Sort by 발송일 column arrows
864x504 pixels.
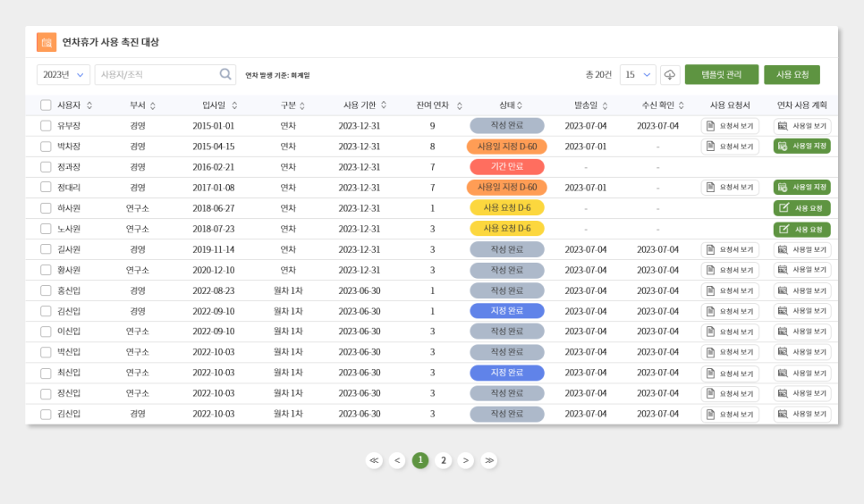pos(605,105)
